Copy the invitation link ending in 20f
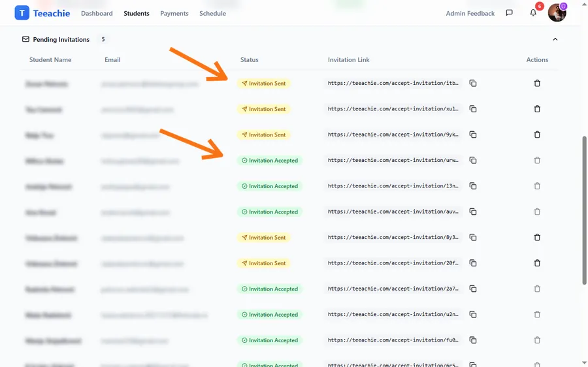The width and height of the screenshot is (588, 367). click(x=473, y=263)
